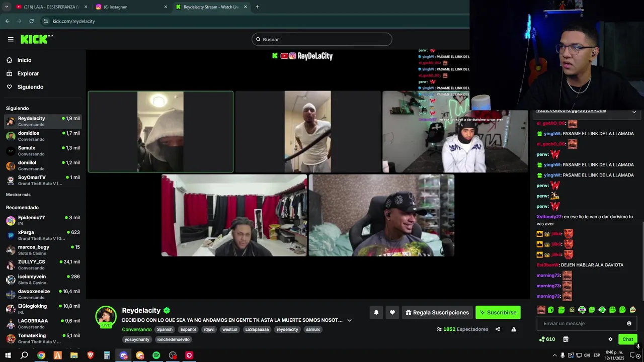This screenshot has height=362, width=644.
Task: Open recommended channel davooxeneize
Action: point(43,294)
